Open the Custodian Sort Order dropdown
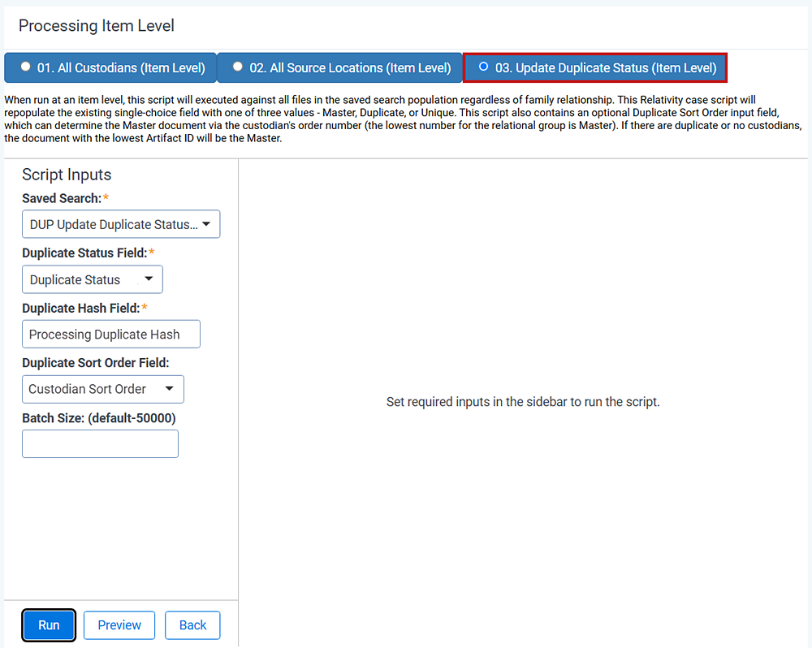Image resolution: width=812 pixels, height=648 pixels. pyautogui.click(x=103, y=389)
